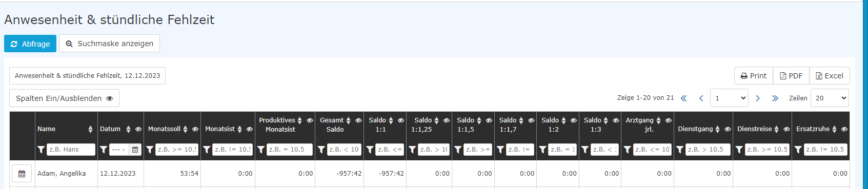Go to the last results page

[x=775, y=98]
